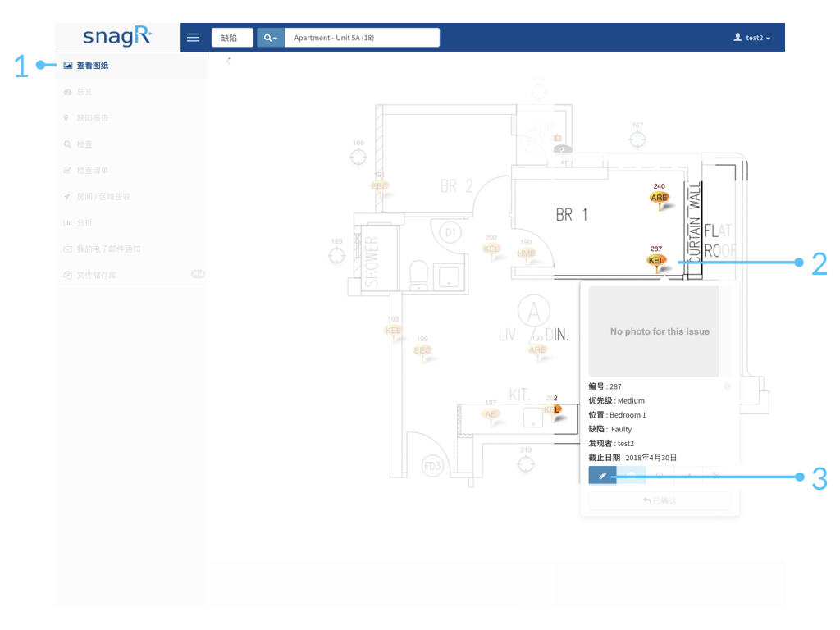
Task: Click the crosshair marker numbered 167
Action: click(x=637, y=139)
